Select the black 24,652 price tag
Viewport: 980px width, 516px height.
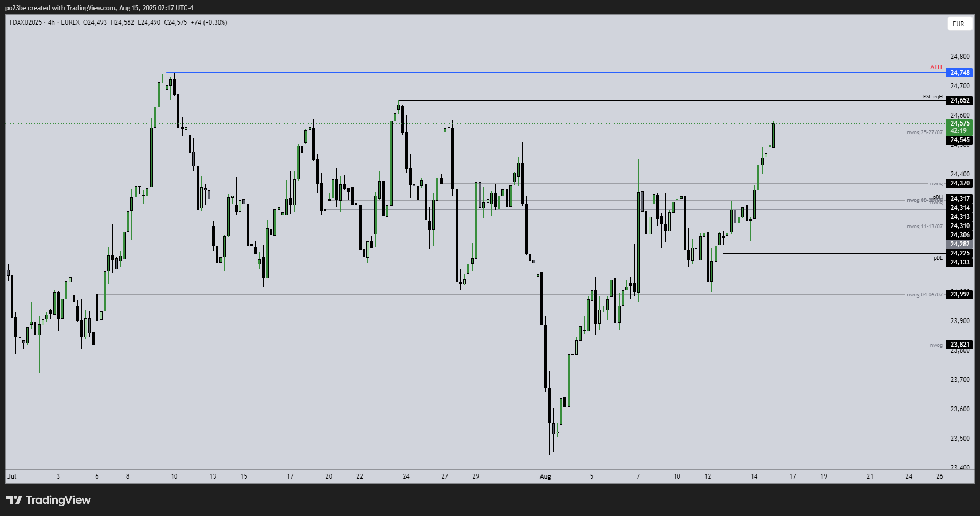click(x=960, y=100)
